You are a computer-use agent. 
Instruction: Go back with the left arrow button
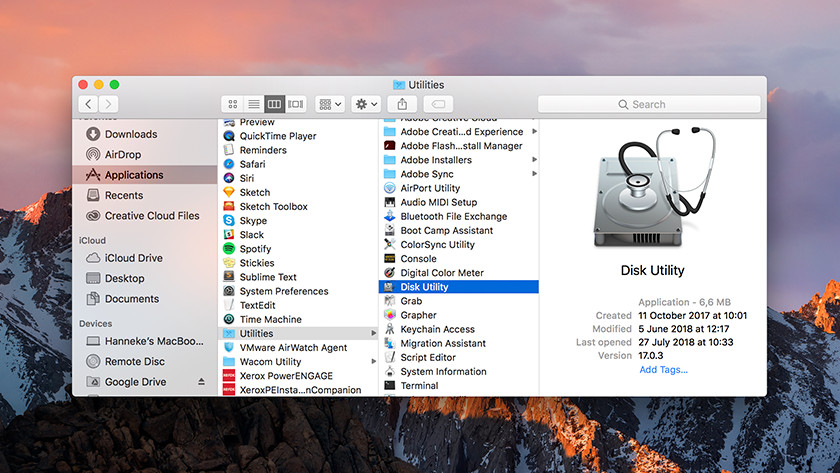point(88,104)
